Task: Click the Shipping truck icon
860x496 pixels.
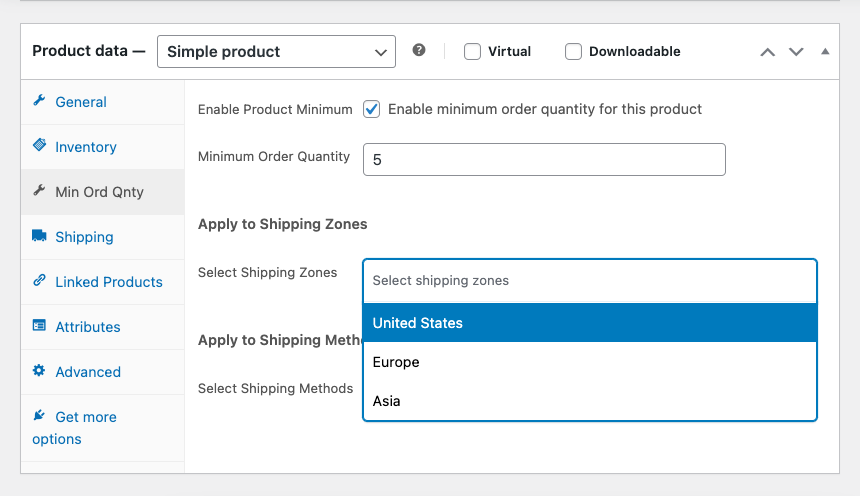Action: point(39,236)
